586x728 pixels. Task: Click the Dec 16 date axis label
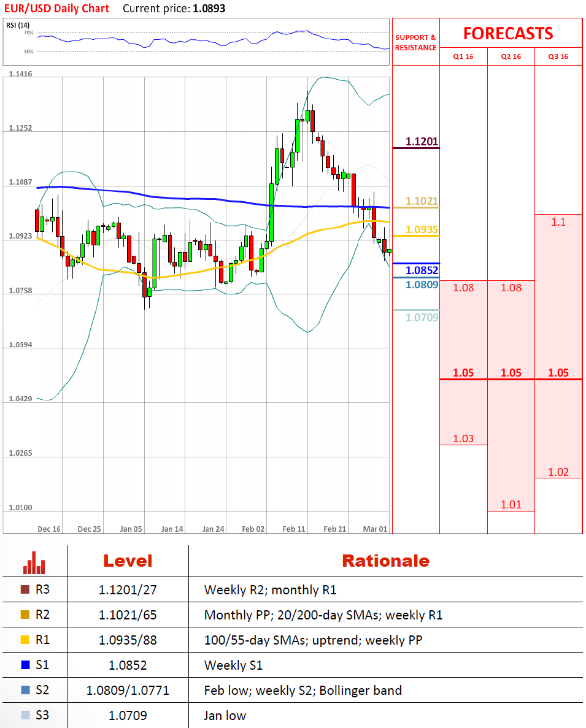tap(48, 529)
